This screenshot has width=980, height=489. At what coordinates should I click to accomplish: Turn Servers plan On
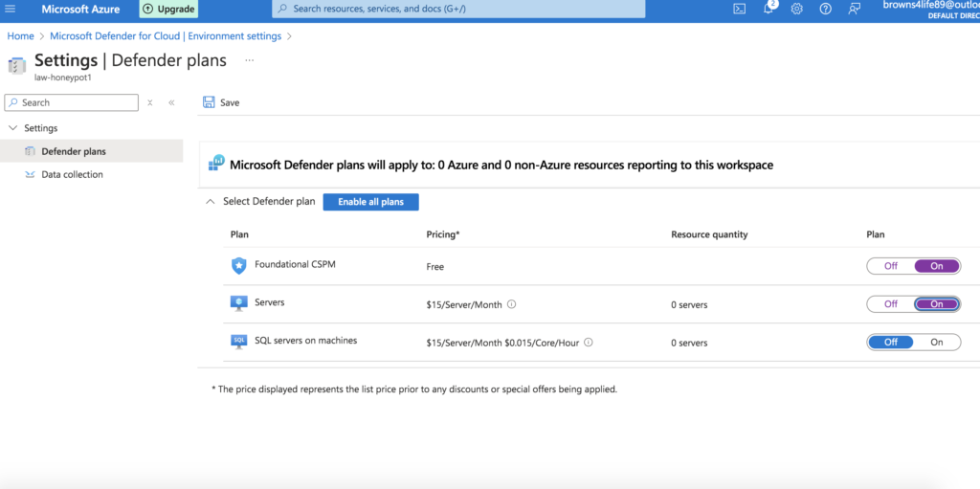(x=937, y=304)
